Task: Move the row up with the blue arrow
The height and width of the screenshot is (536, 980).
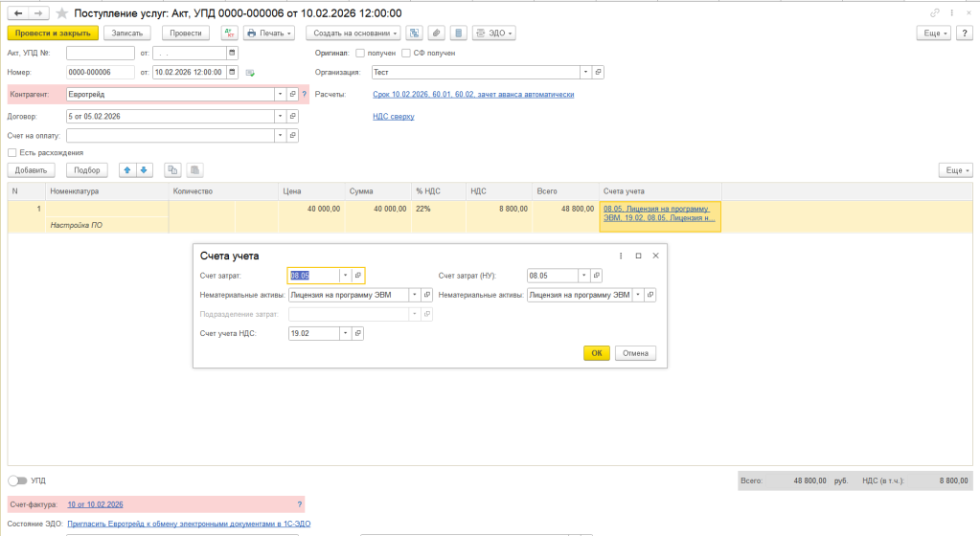Action: (127, 170)
